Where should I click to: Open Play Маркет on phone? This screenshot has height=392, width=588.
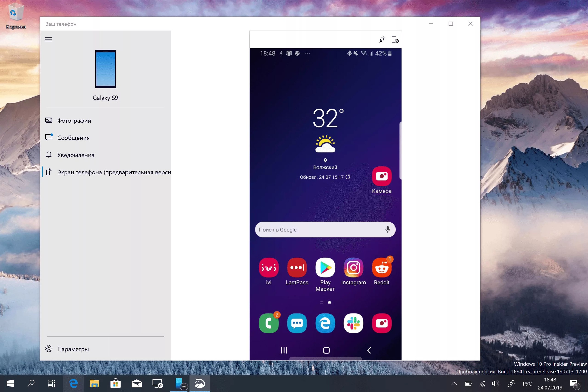click(325, 268)
